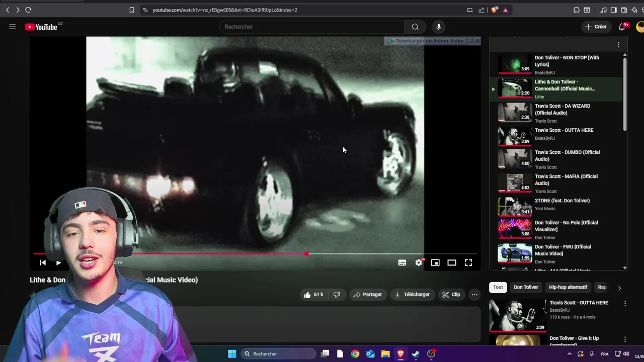Image resolution: width=644 pixels, height=362 pixels.
Task: Open Don Toliver - No Pole playlist video
Action: click(556, 230)
